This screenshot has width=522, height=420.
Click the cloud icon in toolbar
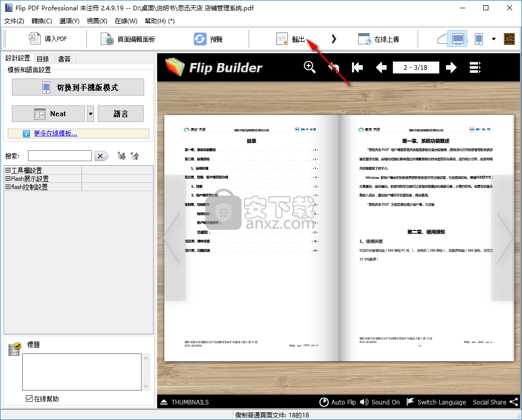(442, 39)
